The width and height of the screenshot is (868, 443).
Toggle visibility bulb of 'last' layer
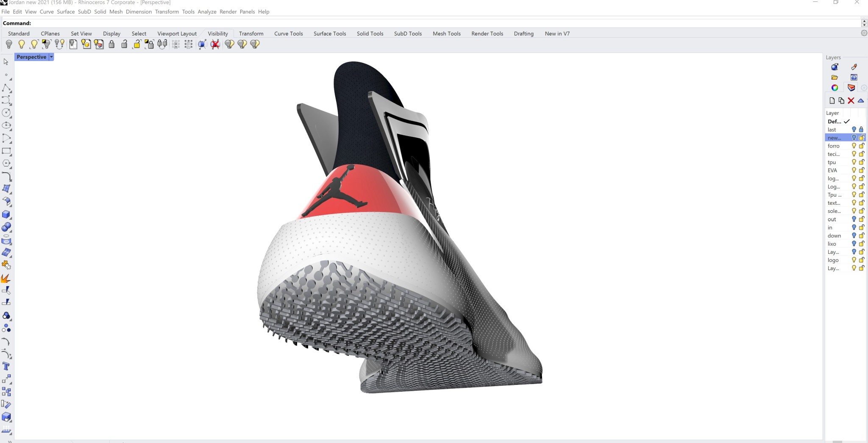(x=854, y=130)
